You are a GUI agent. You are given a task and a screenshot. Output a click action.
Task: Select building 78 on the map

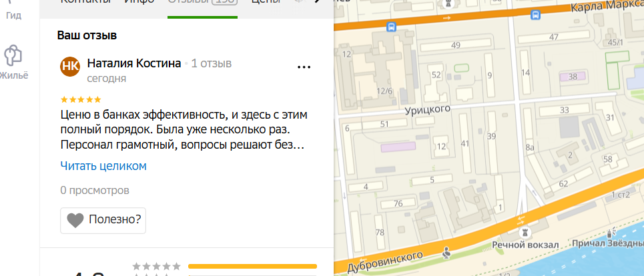[x=380, y=232]
